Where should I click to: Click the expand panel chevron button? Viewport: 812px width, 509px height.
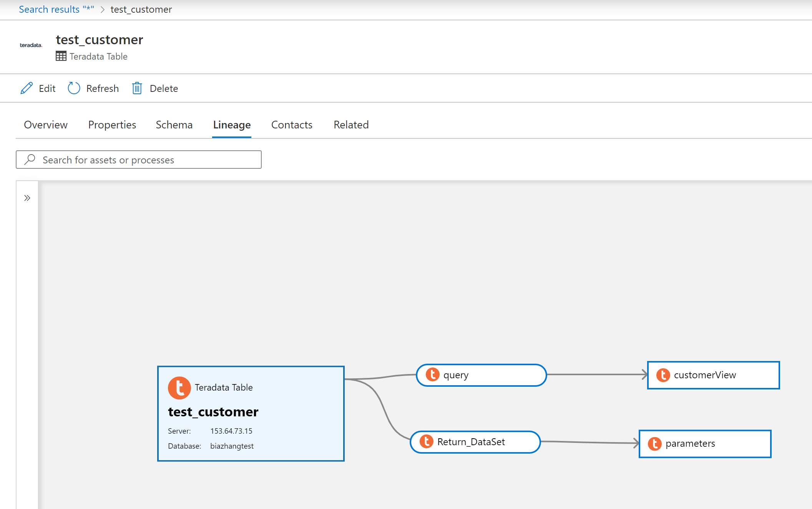[x=28, y=198]
